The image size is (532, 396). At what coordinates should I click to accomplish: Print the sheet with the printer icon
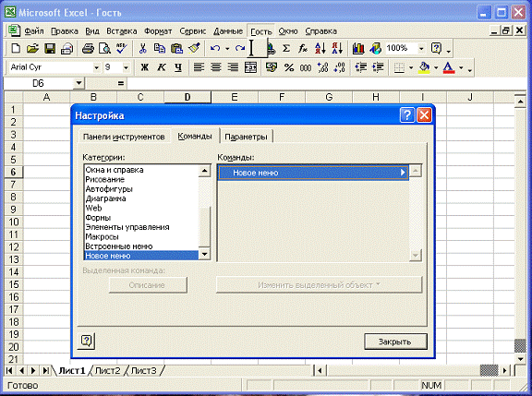pyautogui.click(x=88, y=49)
